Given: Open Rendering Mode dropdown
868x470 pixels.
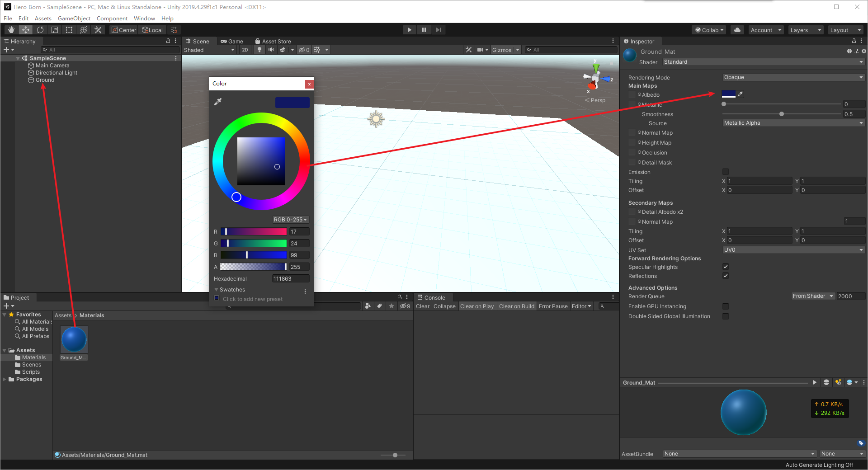Looking at the screenshot, I should coord(793,77).
